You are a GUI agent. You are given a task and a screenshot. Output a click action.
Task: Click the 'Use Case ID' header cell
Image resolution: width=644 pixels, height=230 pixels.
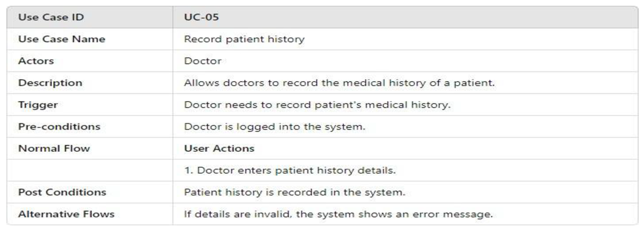pyautogui.click(x=51, y=18)
